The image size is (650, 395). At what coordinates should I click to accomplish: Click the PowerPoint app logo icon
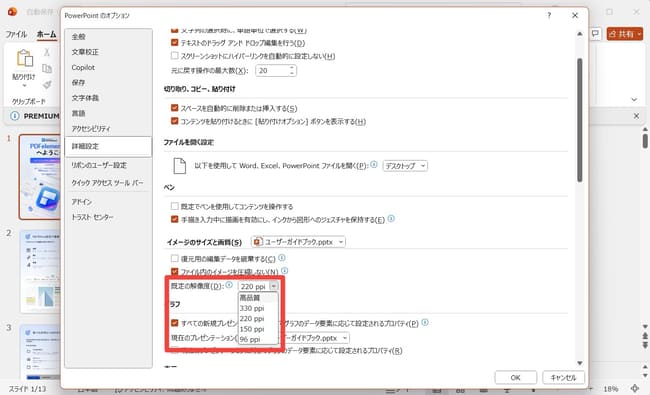click(x=12, y=12)
